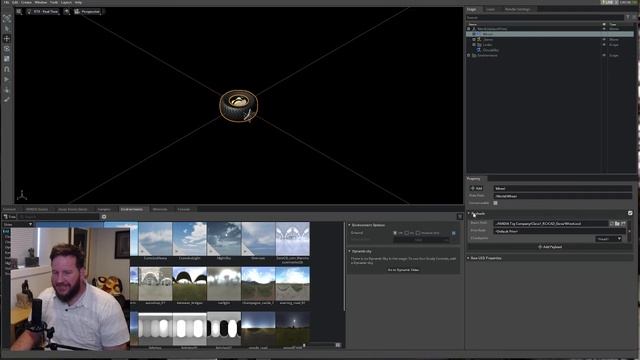Open the viewport show/hide eye menu

tap(67, 11)
